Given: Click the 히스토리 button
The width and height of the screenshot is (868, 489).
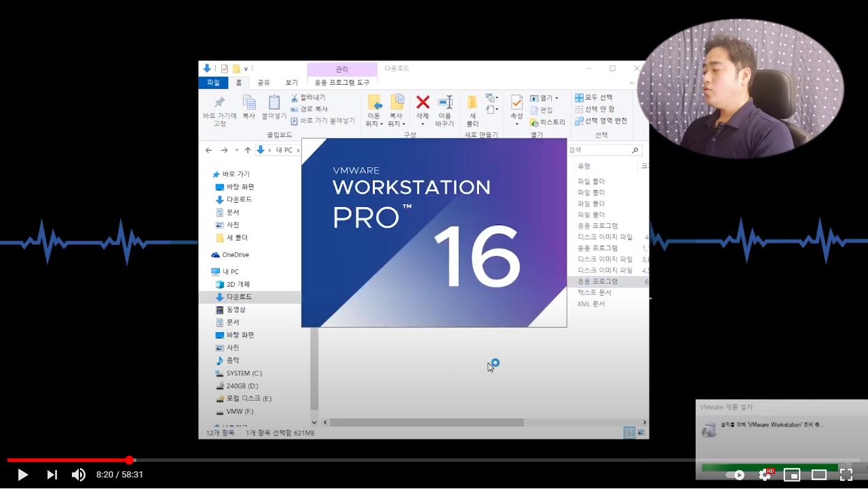Looking at the screenshot, I should coord(547,122).
